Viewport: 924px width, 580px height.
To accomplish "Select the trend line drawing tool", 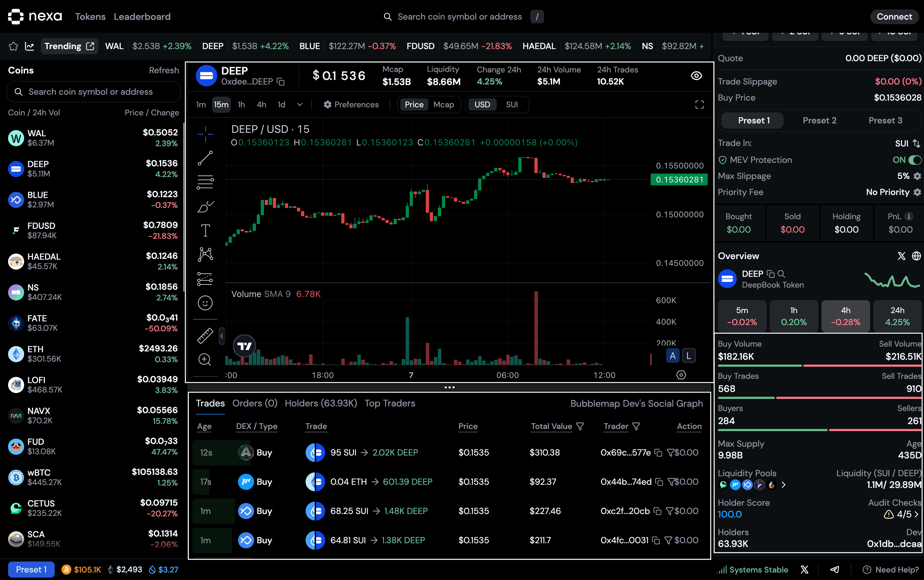I will point(206,158).
